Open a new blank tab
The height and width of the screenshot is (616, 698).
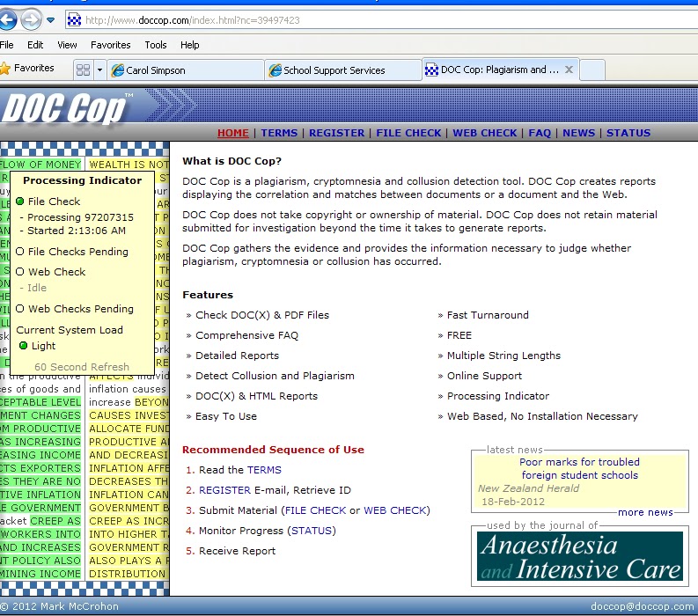point(592,70)
